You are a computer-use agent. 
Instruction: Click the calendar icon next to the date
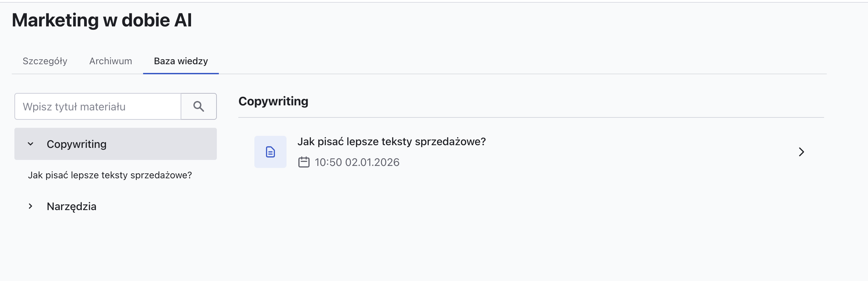pyautogui.click(x=304, y=162)
